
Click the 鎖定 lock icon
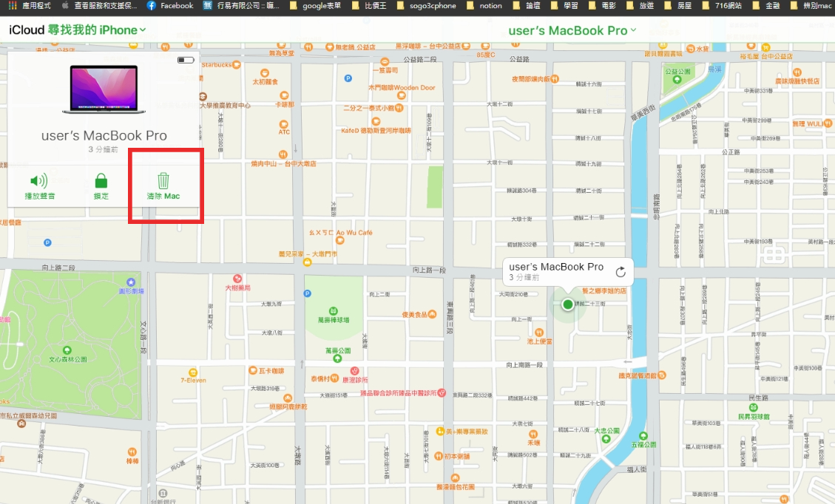click(x=101, y=181)
